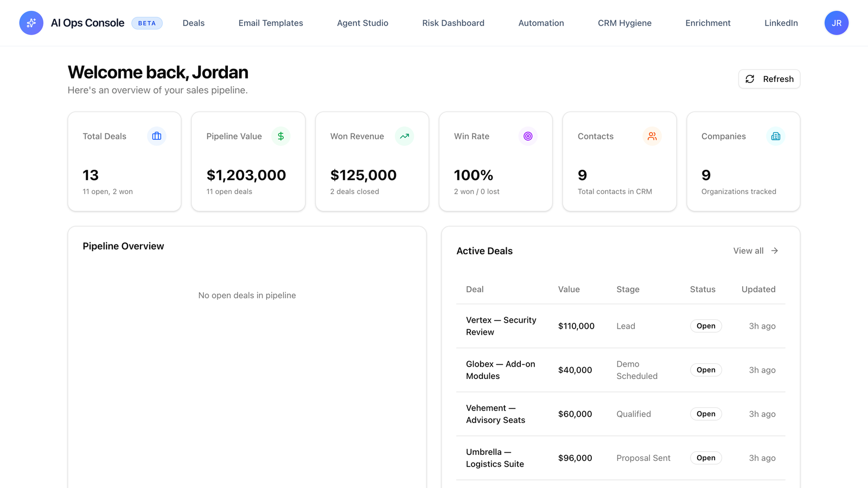The width and height of the screenshot is (868, 488).
Task: Click the Demo Scheduled stage cell
Action: (x=637, y=370)
